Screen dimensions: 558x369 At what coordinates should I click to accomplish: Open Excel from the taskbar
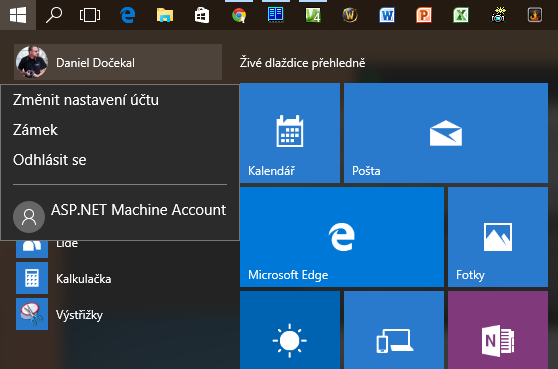[461, 15]
